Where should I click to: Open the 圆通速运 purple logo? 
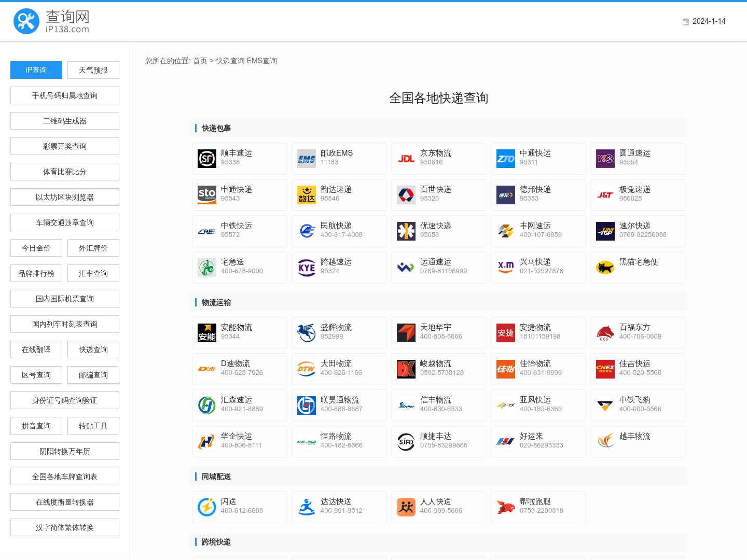click(605, 159)
